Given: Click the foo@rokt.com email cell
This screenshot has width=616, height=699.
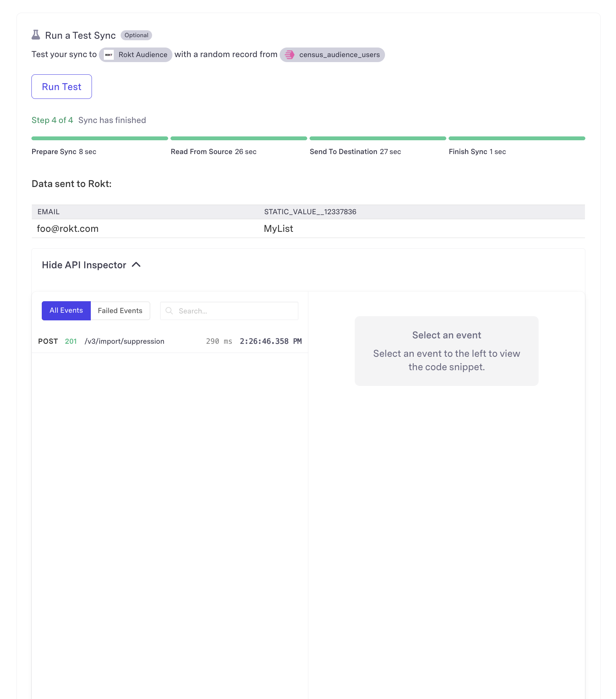Looking at the screenshot, I should click(68, 229).
